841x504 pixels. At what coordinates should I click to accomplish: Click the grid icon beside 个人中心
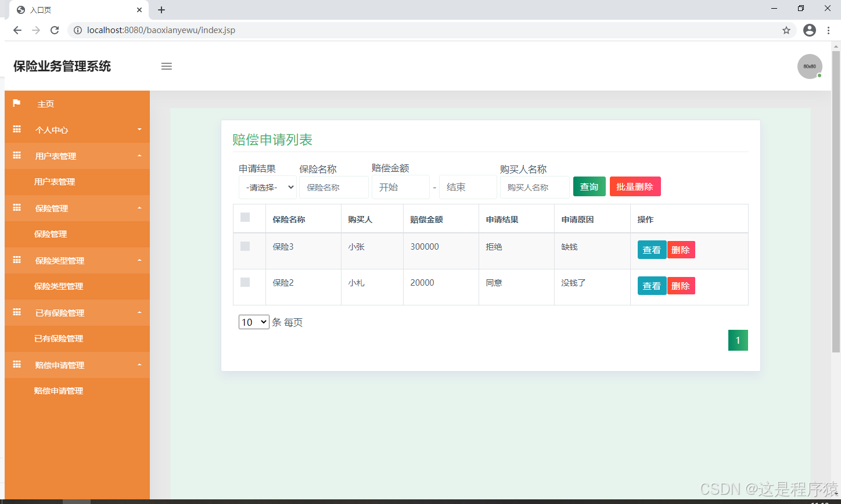point(17,129)
